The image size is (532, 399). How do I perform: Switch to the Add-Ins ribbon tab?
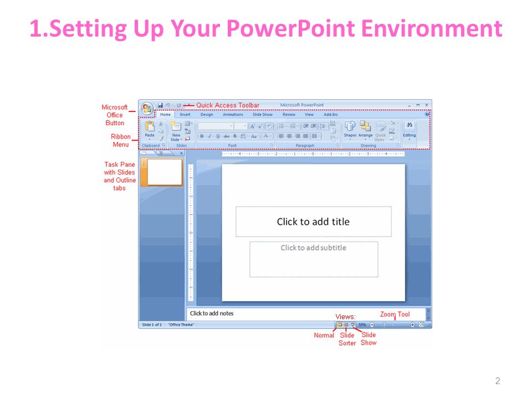coord(331,114)
